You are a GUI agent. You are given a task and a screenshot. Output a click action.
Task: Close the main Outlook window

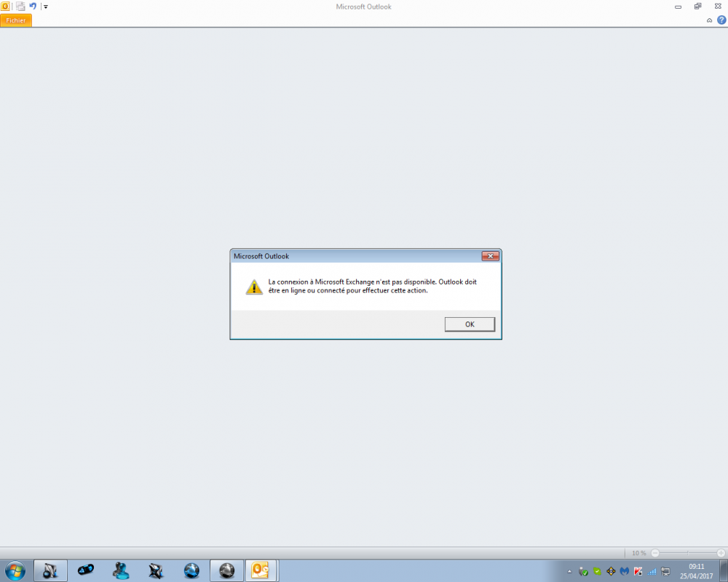718,6
